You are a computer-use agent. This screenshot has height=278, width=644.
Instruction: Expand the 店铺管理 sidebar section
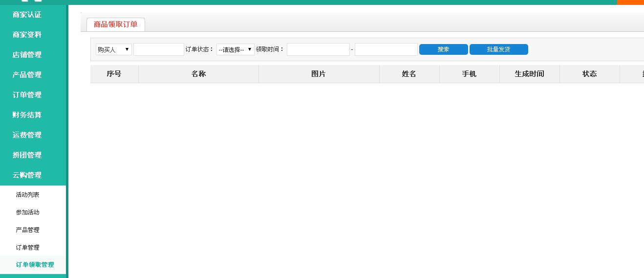(x=27, y=55)
